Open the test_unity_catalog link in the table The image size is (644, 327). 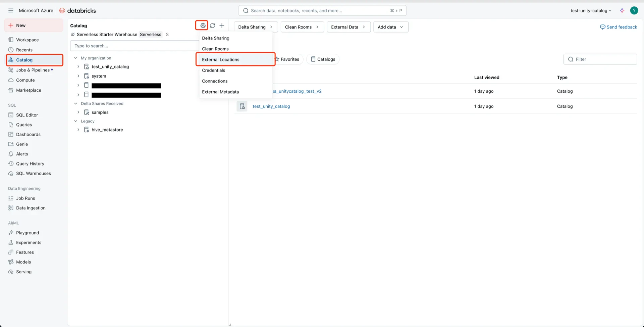pyautogui.click(x=271, y=106)
